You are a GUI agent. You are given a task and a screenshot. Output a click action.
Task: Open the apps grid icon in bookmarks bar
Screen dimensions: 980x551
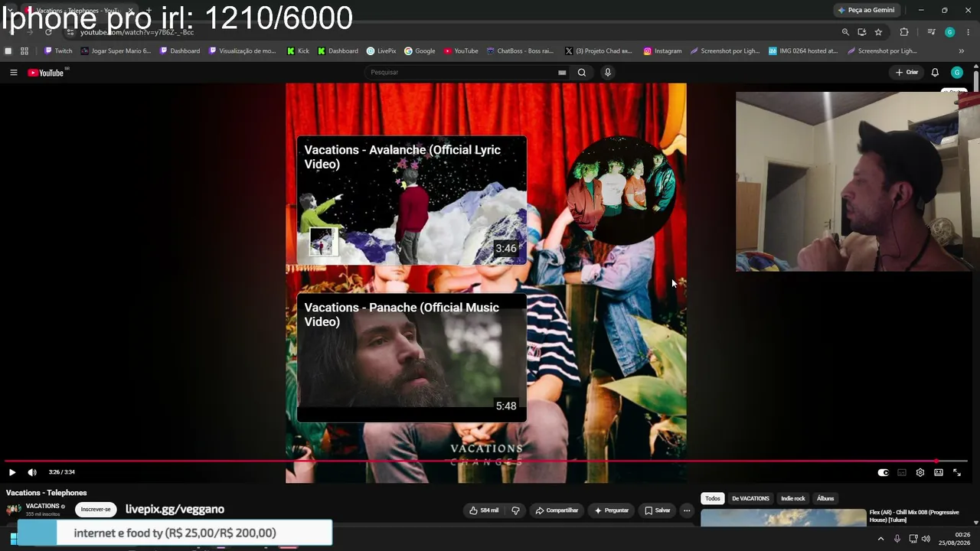(24, 51)
